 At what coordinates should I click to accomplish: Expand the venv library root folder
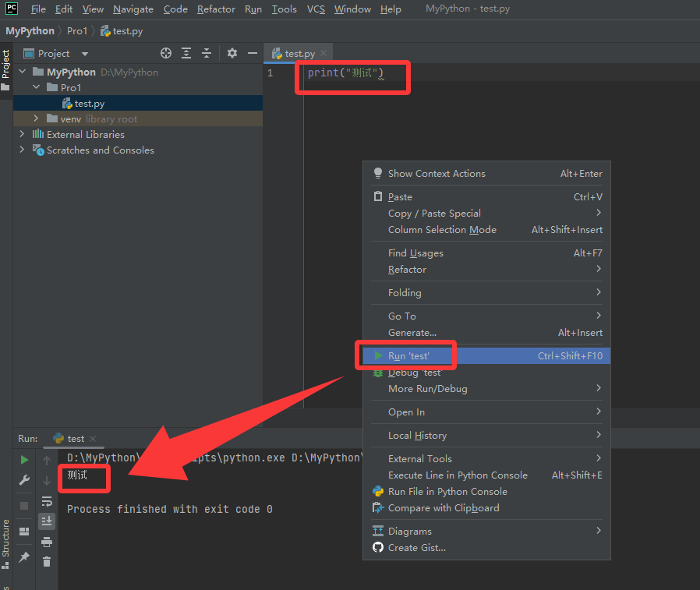coord(36,118)
